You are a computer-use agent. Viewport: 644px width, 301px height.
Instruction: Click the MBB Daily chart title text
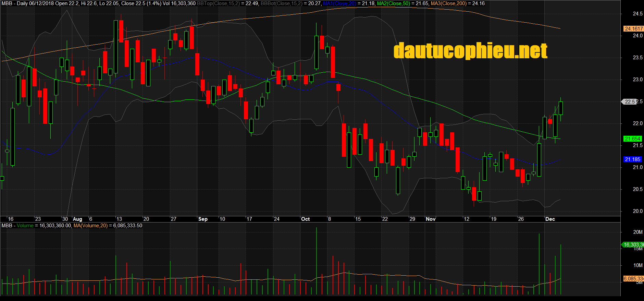(14, 3)
